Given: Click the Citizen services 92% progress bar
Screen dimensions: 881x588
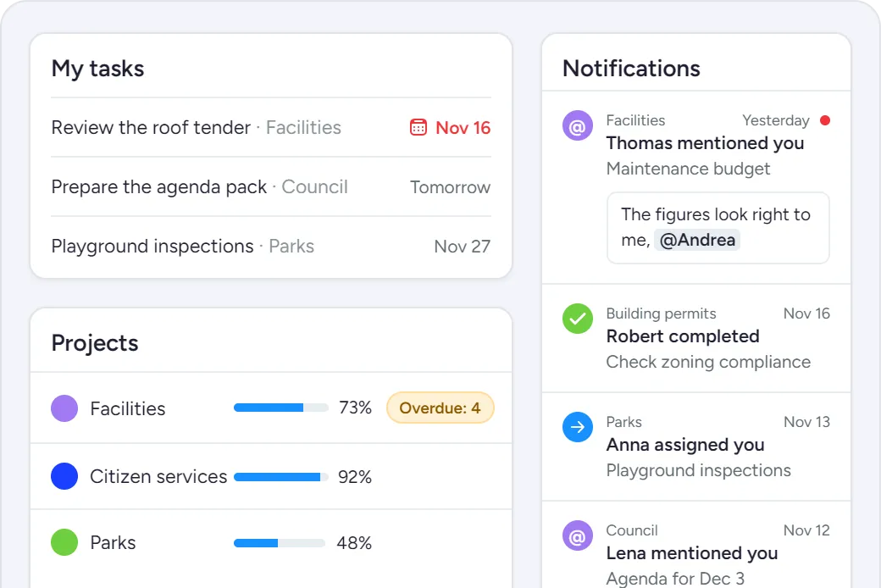Looking at the screenshot, I should tap(281, 477).
